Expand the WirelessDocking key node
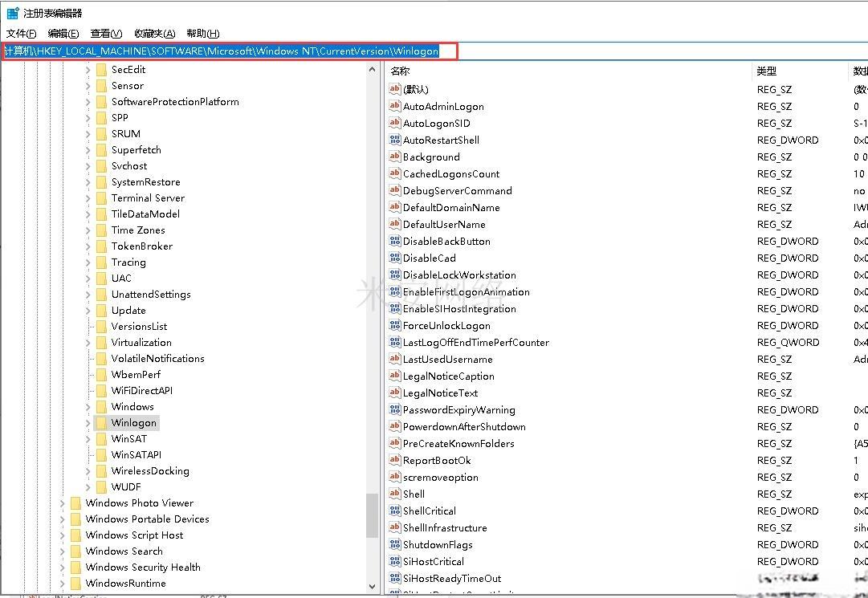 [x=88, y=470]
